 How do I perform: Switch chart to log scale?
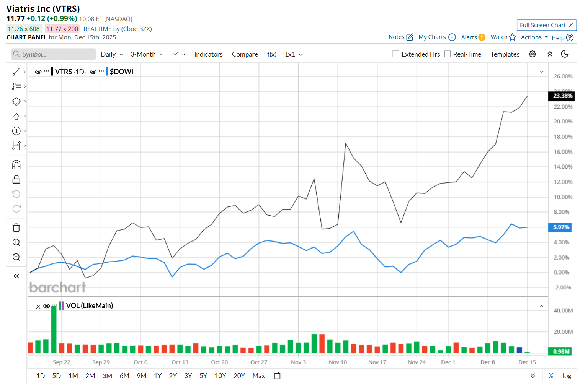coord(567,376)
